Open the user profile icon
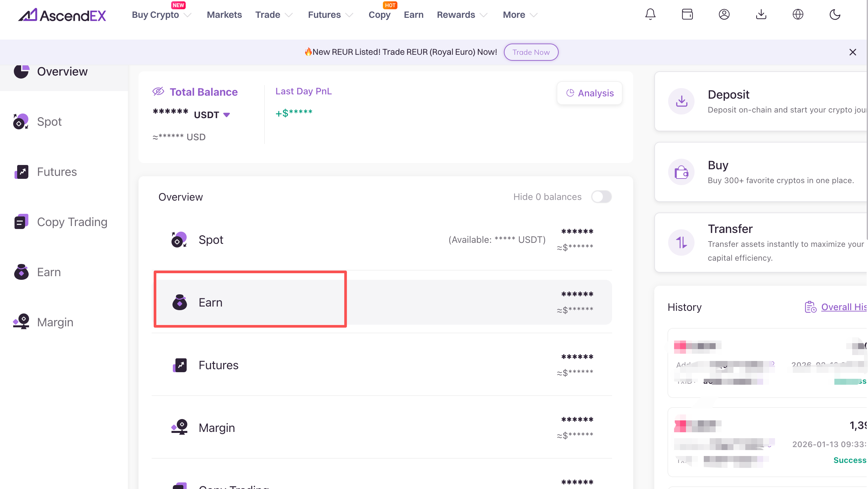This screenshot has width=868, height=489. point(724,15)
